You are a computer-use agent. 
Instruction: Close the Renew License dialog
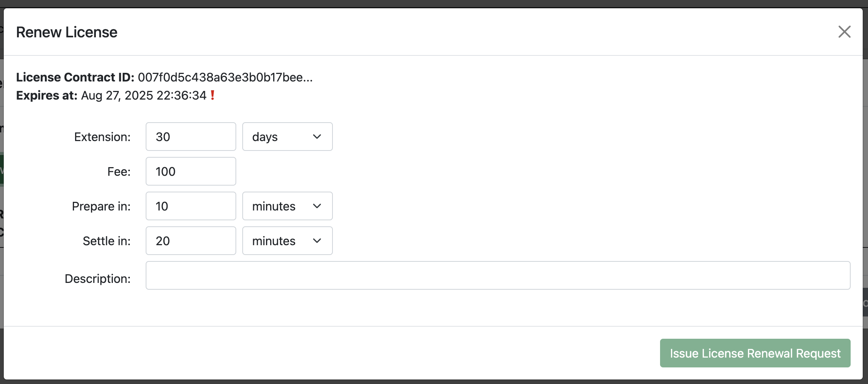pyautogui.click(x=844, y=32)
